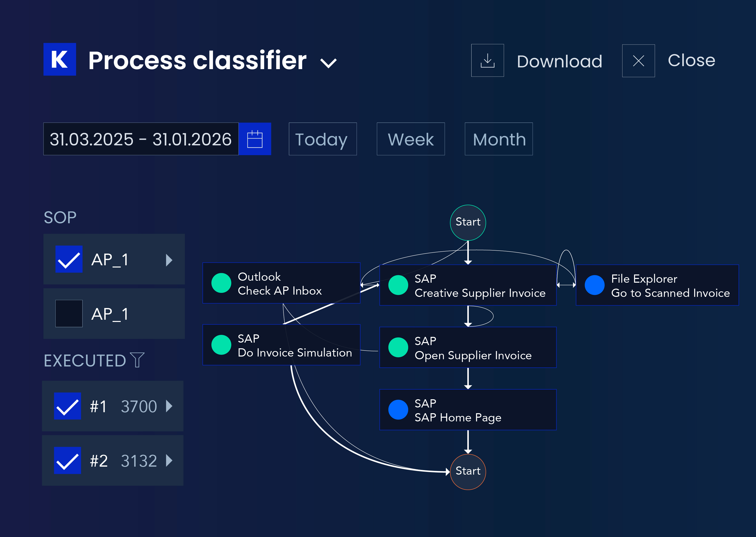Image resolution: width=756 pixels, height=537 pixels.
Task: Open the calendar date picker icon
Action: point(255,139)
